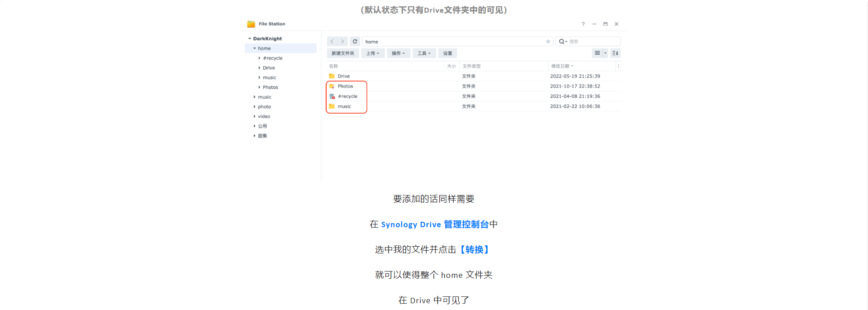This screenshot has width=868, height=310.
Task: Click the search magnifier icon
Action: coord(562,42)
